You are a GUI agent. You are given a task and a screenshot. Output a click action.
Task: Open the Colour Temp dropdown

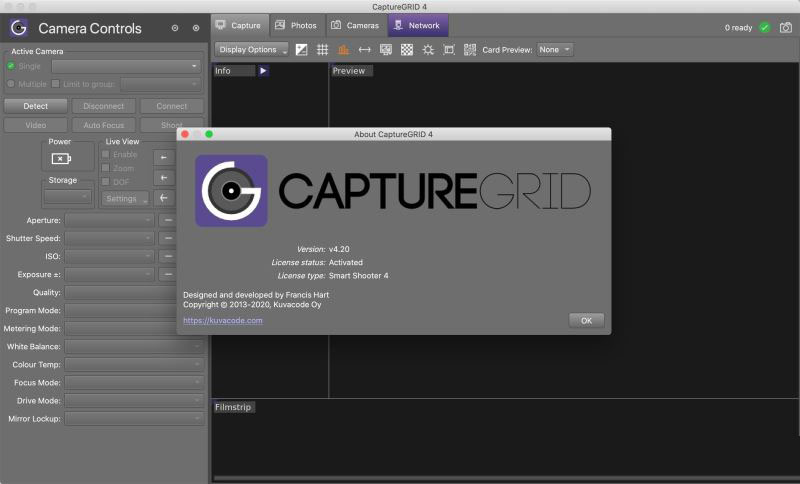(135, 364)
